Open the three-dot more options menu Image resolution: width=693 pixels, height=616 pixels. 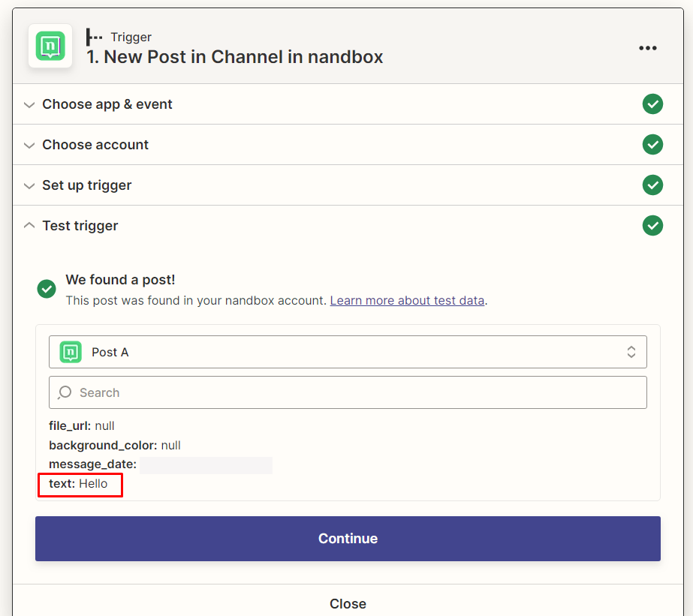tap(647, 48)
